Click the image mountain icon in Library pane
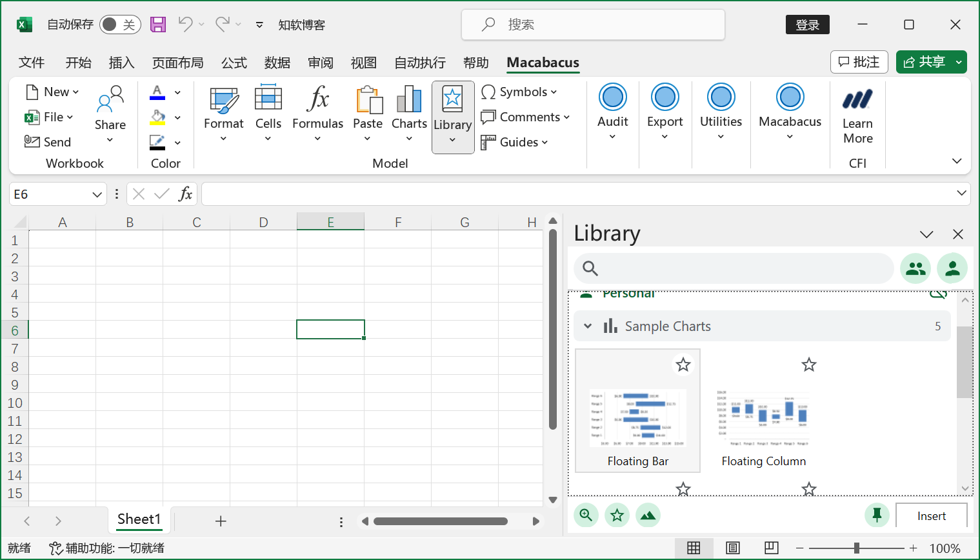Image resolution: width=980 pixels, height=560 pixels. (x=648, y=515)
